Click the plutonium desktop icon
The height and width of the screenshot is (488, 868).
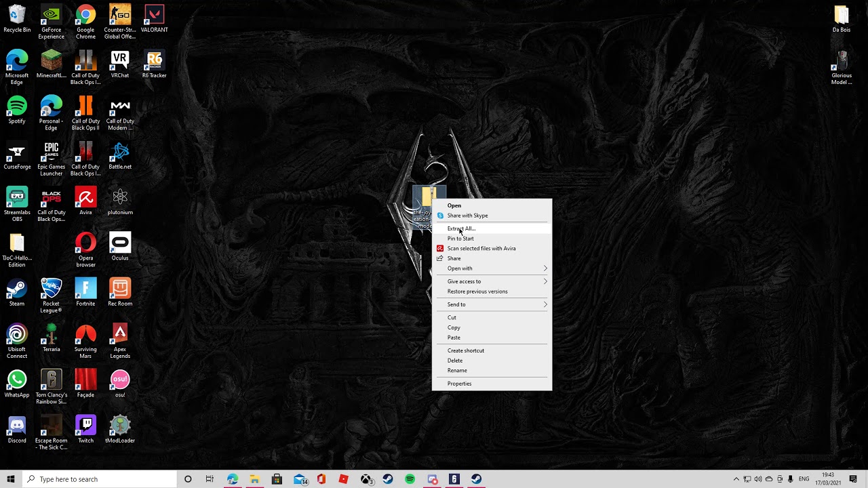coord(120,201)
